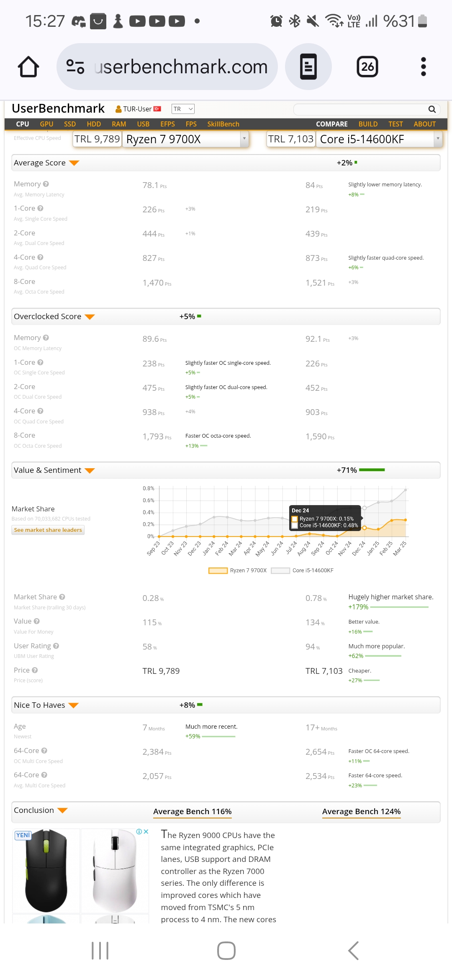The image size is (452, 980).
Task: Click the Dec 24 Ryzen chart data point
Action: [x=364, y=528]
